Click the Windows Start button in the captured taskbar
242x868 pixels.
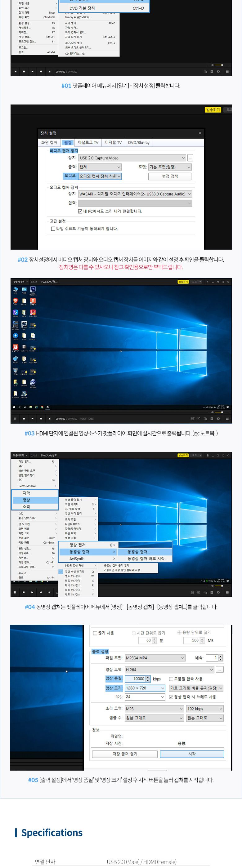(x=14, y=407)
